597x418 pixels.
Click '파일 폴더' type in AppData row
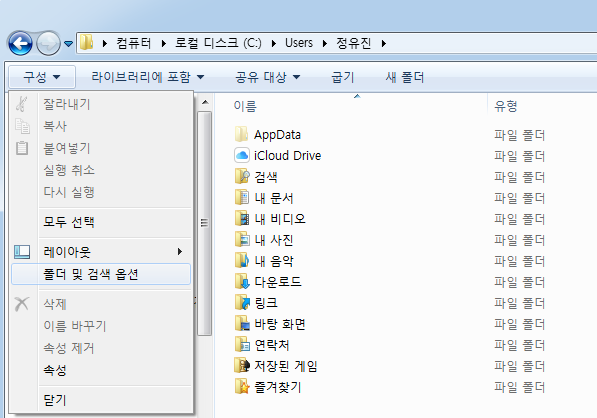(x=519, y=135)
